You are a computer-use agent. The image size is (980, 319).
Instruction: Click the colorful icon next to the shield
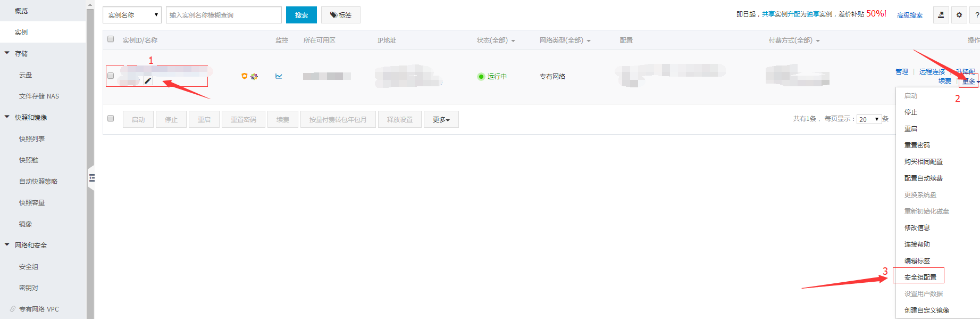click(254, 76)
